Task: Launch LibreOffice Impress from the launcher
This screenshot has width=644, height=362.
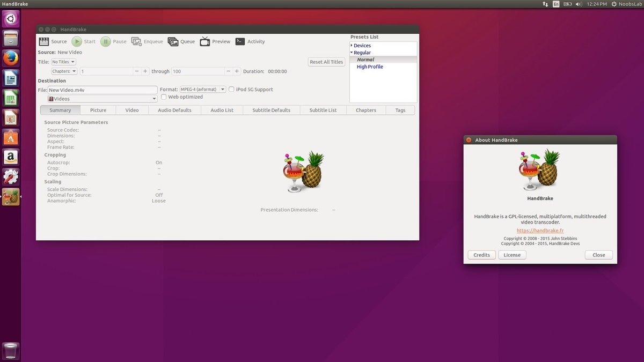Action: (11, 118)
